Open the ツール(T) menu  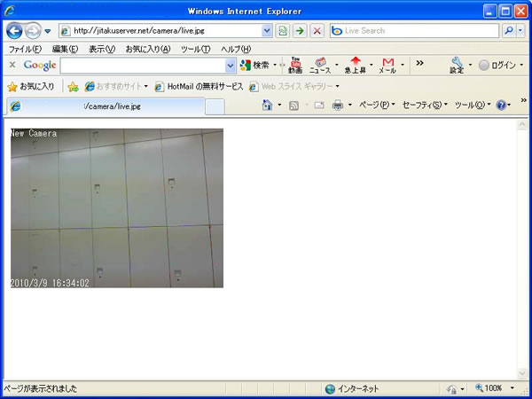coord(195,49)
